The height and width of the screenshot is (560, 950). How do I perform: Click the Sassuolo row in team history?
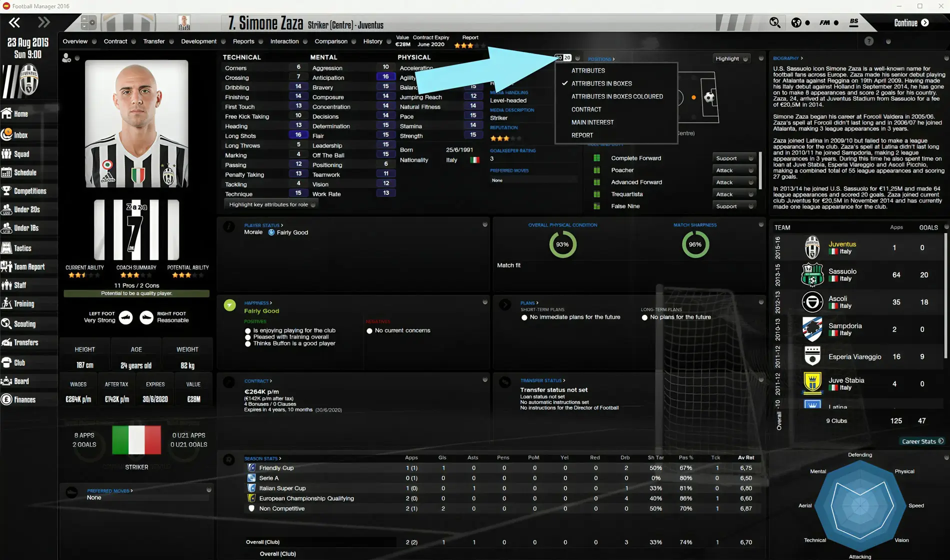pos(857,275)
